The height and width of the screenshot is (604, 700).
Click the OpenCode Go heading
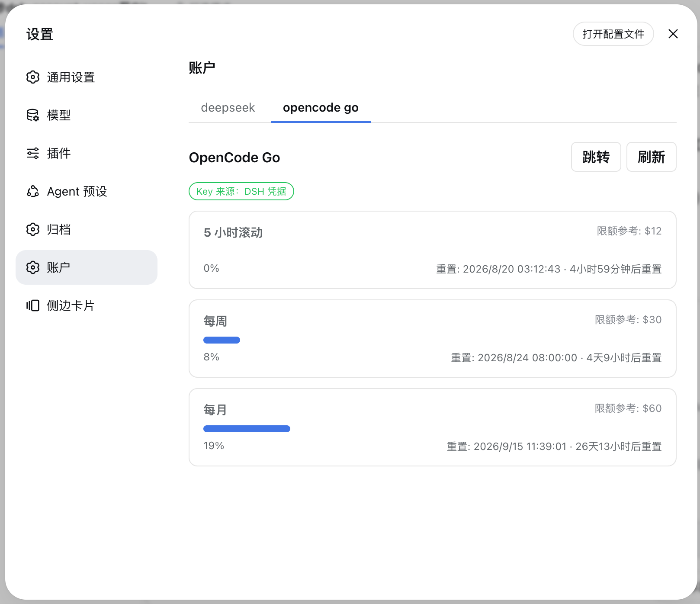[x=234, y=157]
